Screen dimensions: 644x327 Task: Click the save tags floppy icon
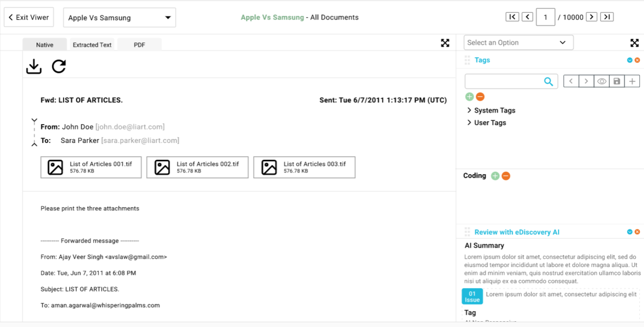[x=617, y=82]
